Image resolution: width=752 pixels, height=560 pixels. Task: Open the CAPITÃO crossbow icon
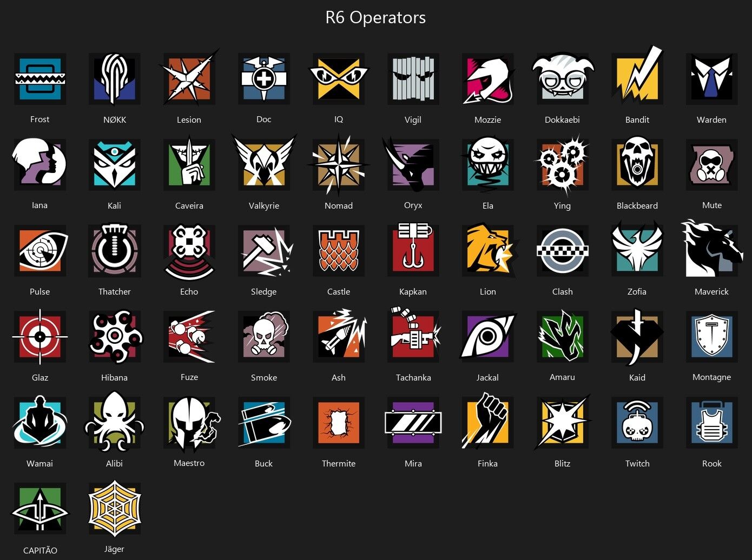click(40, 509)
